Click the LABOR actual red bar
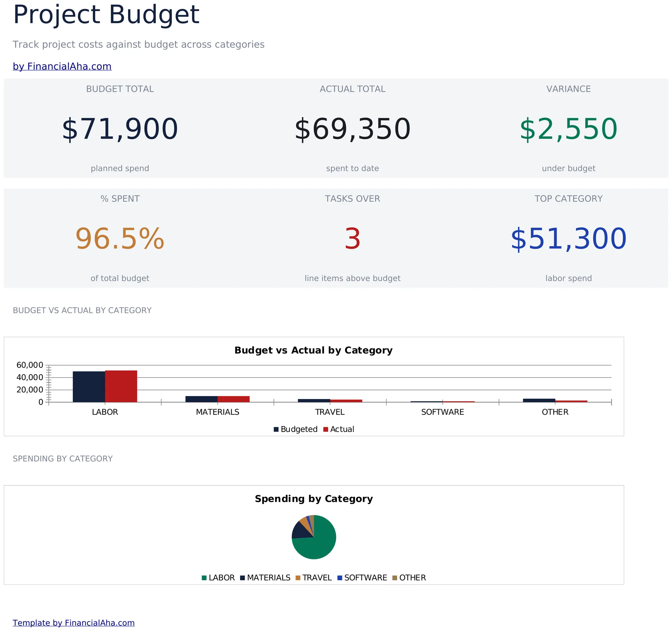 point(121,387)
